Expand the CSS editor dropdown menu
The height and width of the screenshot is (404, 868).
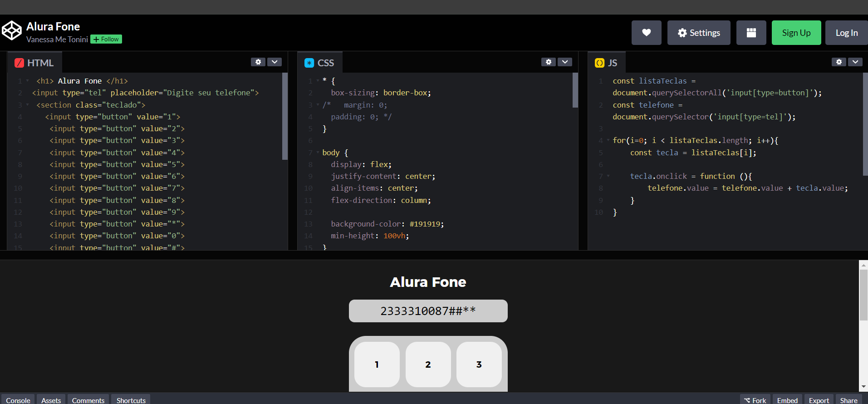click(565, 62)
